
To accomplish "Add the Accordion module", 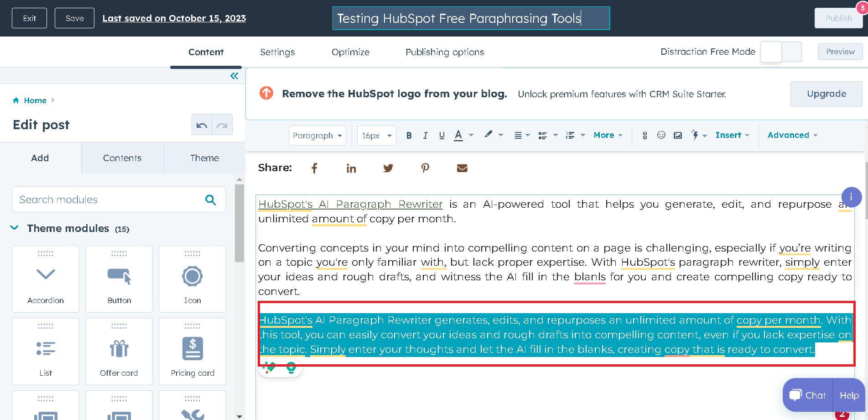I will (46, 279).
